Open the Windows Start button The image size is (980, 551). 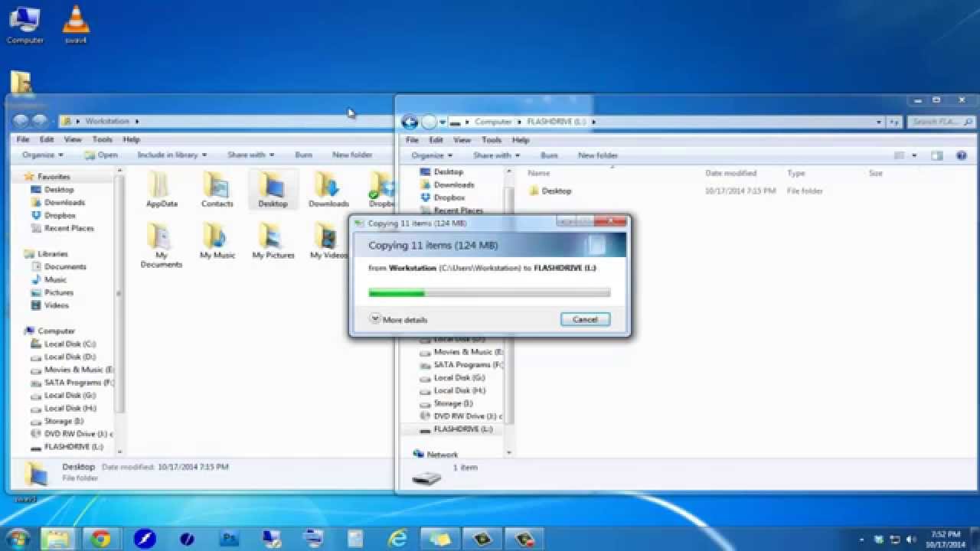pyautogui.click(x=17, y=539)
